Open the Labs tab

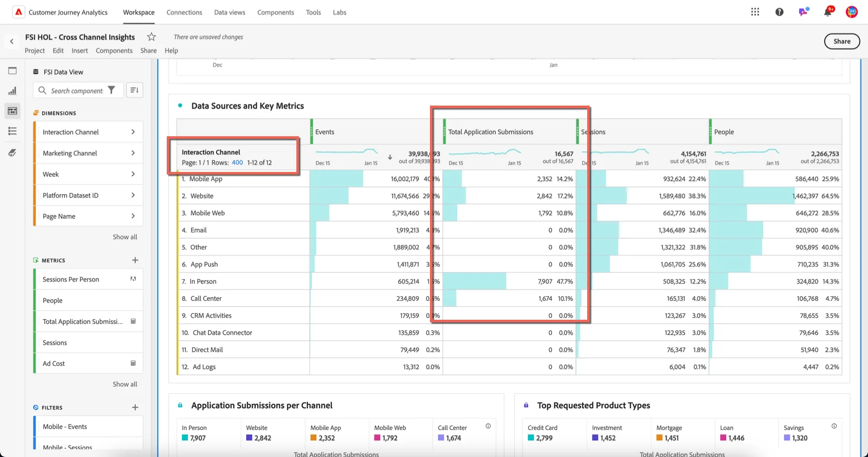pos(340,12)
